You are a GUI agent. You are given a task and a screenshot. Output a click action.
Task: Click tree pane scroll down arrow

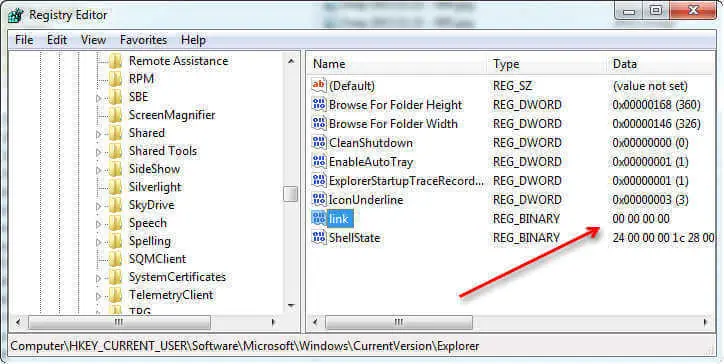[290, 305]
